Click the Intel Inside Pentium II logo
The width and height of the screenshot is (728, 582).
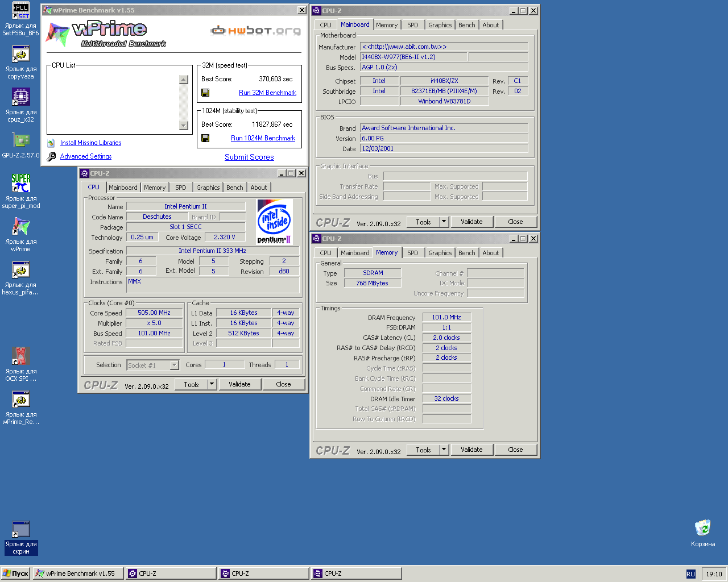point(275,222)
